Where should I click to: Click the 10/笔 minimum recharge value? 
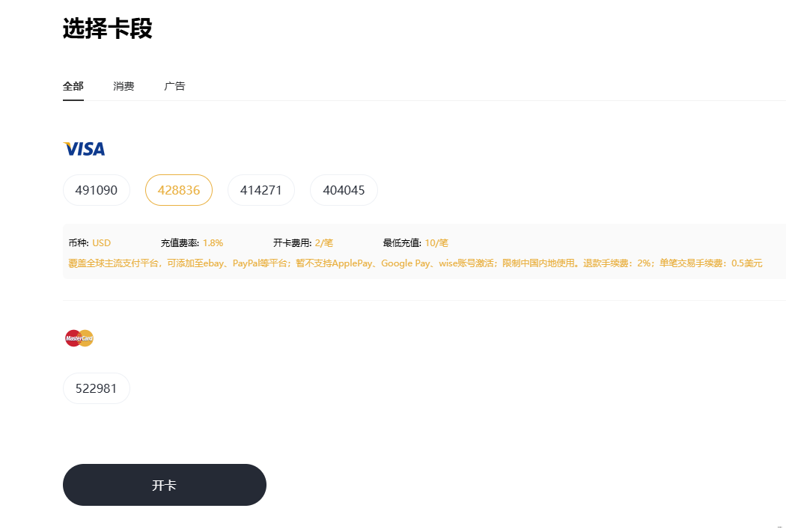436,243
